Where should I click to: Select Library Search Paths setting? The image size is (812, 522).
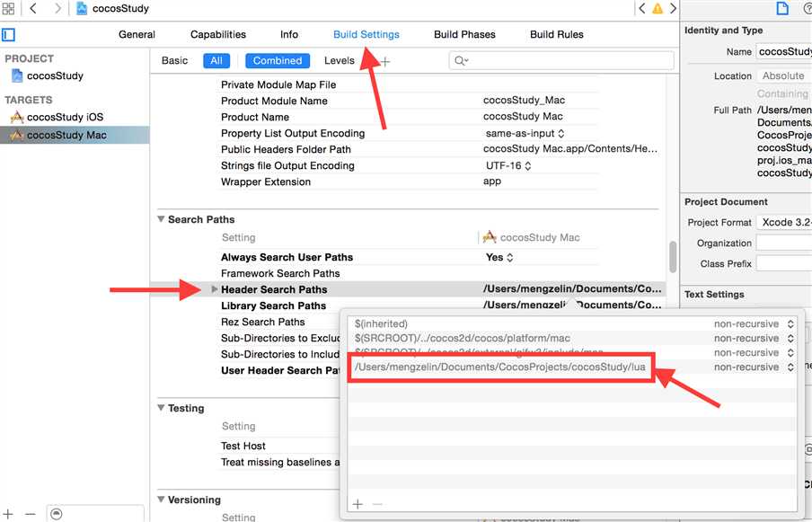pos(273,306)
